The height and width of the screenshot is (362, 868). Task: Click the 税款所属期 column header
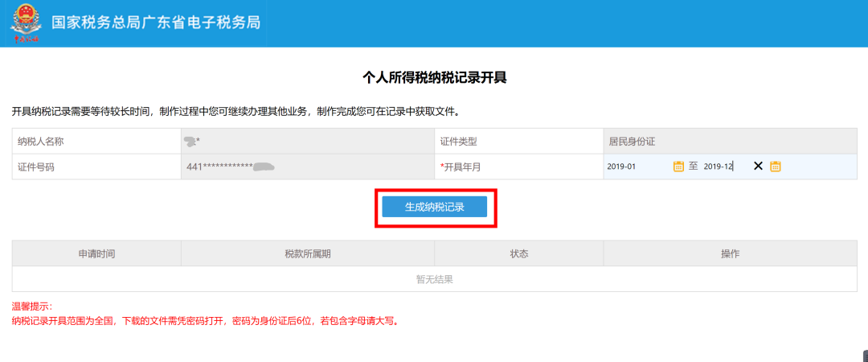(307, 253)
